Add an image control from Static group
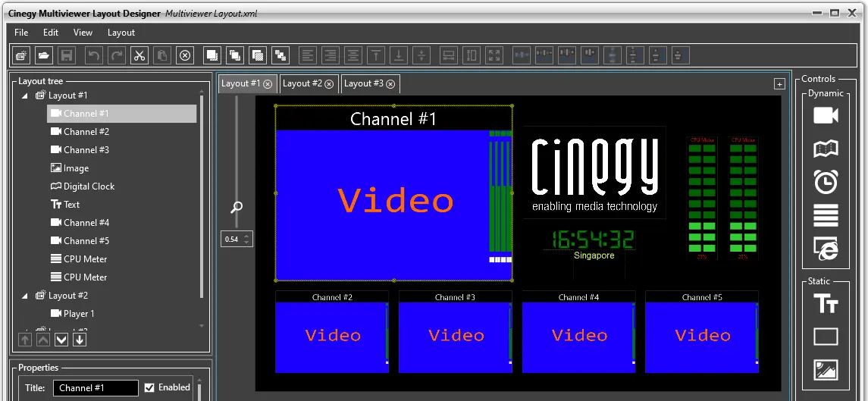 826,369
